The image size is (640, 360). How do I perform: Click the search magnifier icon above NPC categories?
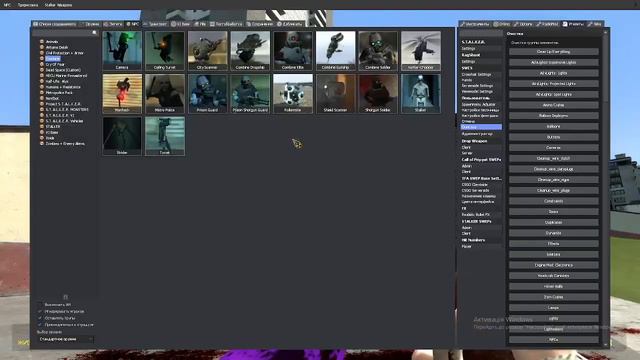pyautogui.click(x=94, y=33)
